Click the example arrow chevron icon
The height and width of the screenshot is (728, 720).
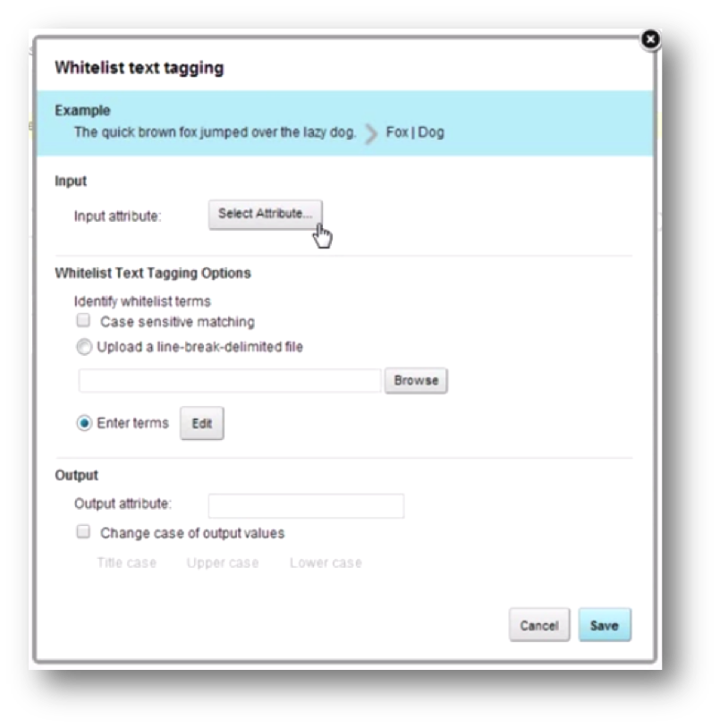371,134
